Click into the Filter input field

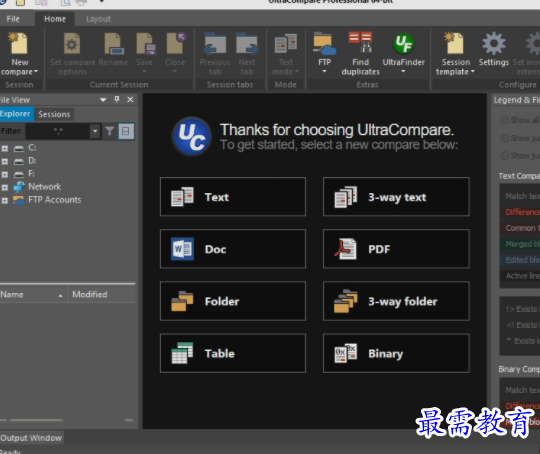click(58, 131)
